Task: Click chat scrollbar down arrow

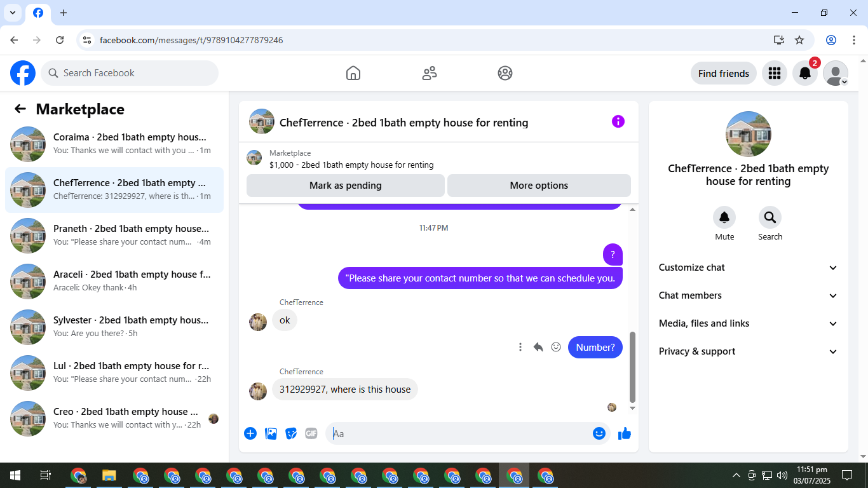Action: point(632,408)
